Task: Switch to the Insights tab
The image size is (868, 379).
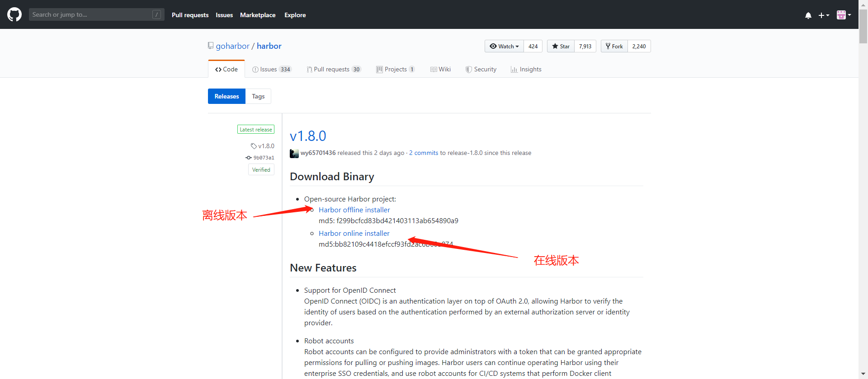Action: (526, 69)
